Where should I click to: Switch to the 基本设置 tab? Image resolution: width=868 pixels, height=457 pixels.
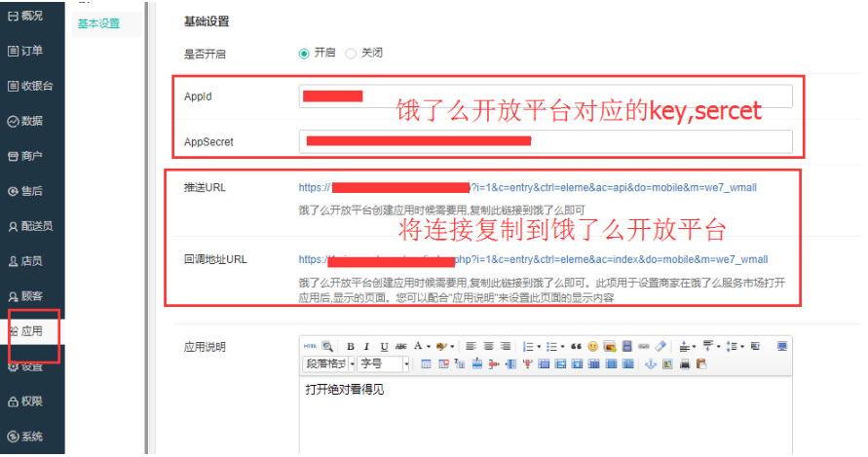(x=98, y=23)
